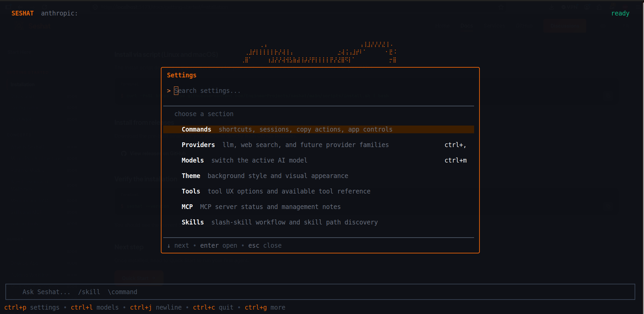Image resolution: width=644 pixels, height=314 pixels.
Task: Click the 'anthropic:' provider label
Action: point(59,13)
